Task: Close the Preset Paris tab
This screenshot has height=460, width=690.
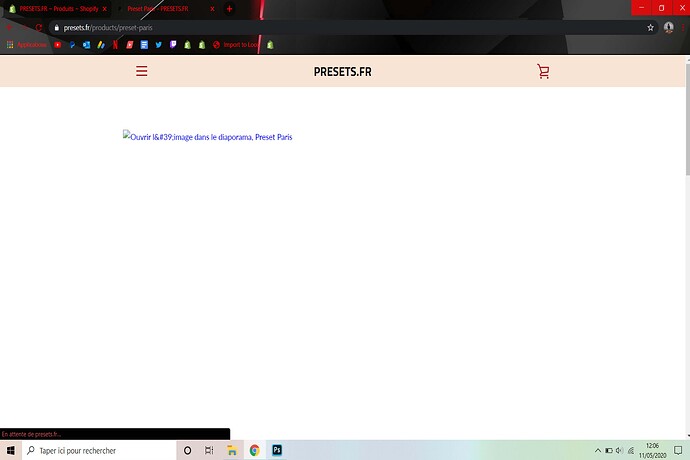Action: pos(212,9)
